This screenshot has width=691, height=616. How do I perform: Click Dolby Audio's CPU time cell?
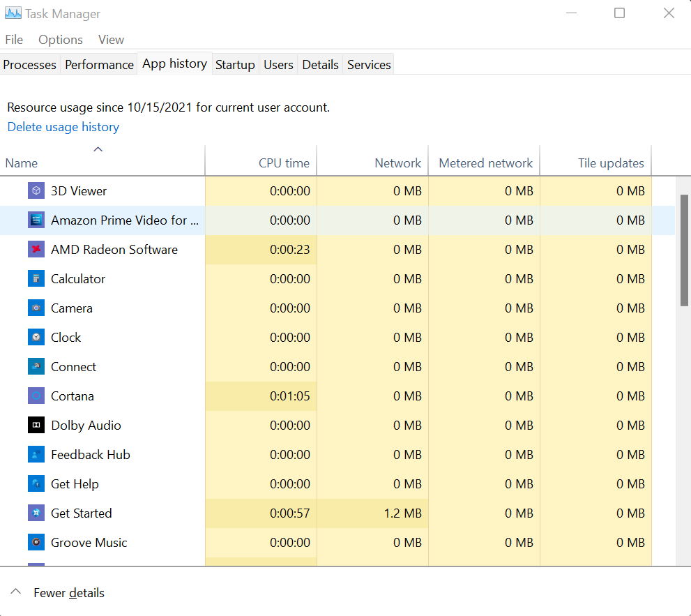point(261,426)
